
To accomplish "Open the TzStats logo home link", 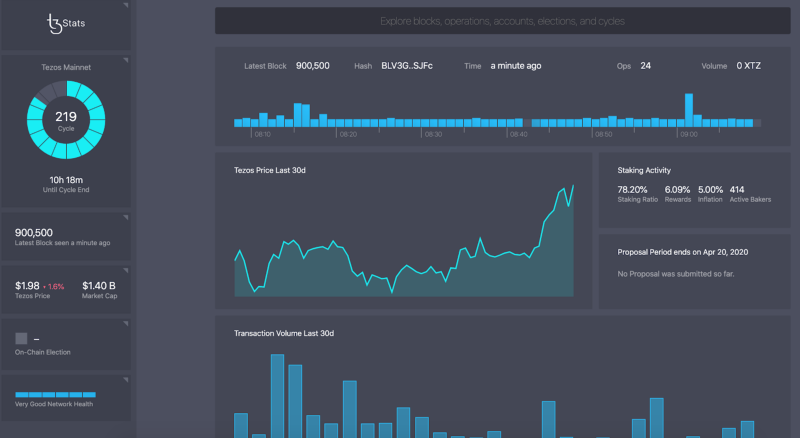I will click(66, 23).
